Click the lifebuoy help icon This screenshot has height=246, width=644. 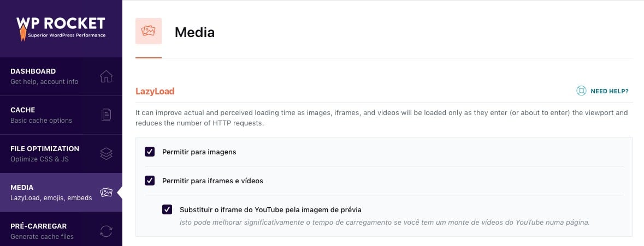point(582,91)
